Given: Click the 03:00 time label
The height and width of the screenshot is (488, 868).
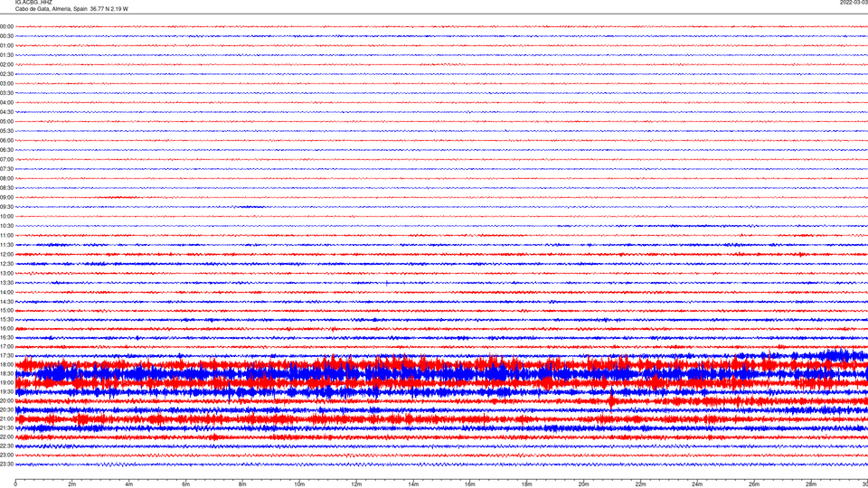Looking at the screenshot, I should 6,83.
